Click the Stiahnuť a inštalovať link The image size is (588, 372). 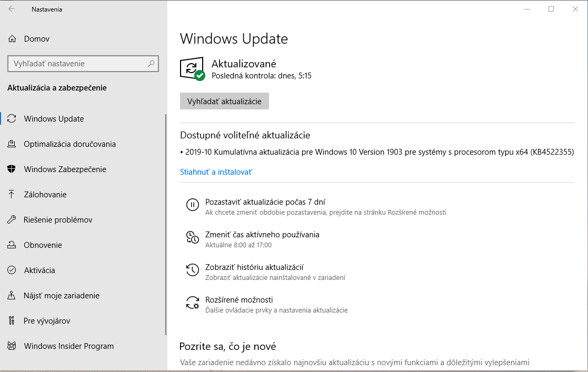pos(216,172)
